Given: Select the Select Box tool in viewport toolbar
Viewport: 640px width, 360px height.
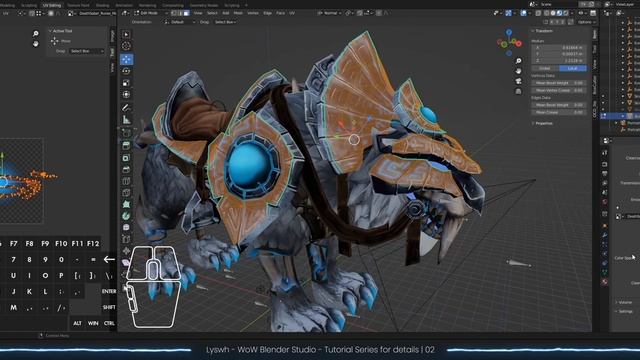Looking at the screenshot, I should 126,34.
